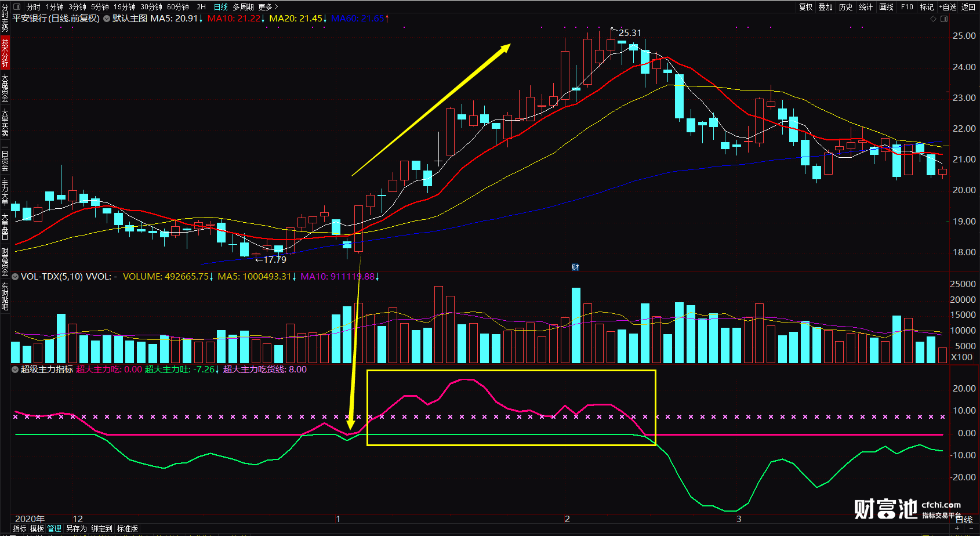
Task: Open F10 company info
Action: [907, 7]
